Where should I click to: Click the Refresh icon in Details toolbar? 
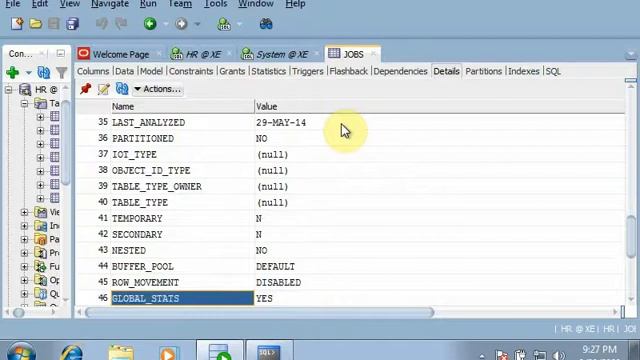click(x=122, y=89)
